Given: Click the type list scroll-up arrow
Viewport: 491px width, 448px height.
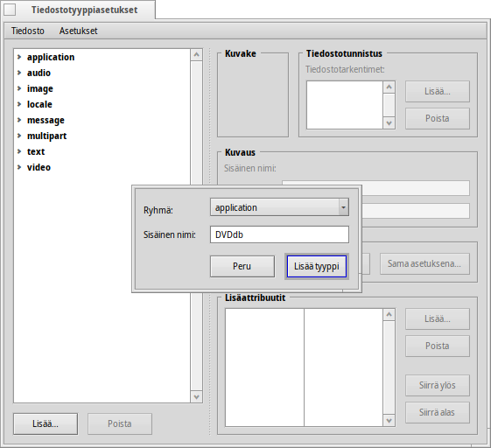Looking at the screenshot, I should tap(196, 55).
